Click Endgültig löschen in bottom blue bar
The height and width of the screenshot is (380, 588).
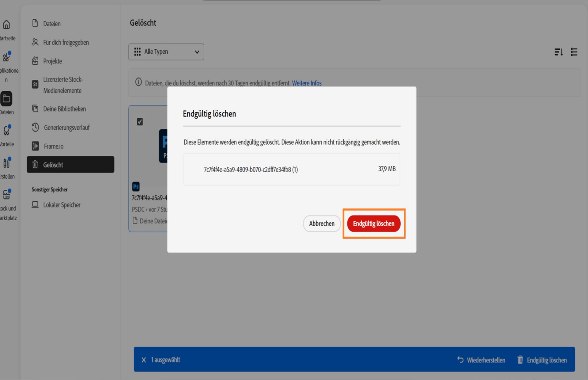tap(542, 360)
